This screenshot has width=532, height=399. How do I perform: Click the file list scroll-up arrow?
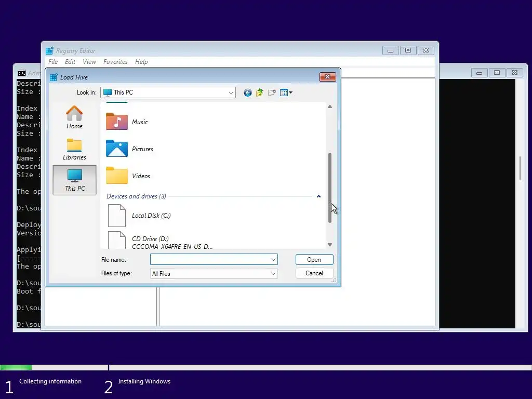(330, 107)
